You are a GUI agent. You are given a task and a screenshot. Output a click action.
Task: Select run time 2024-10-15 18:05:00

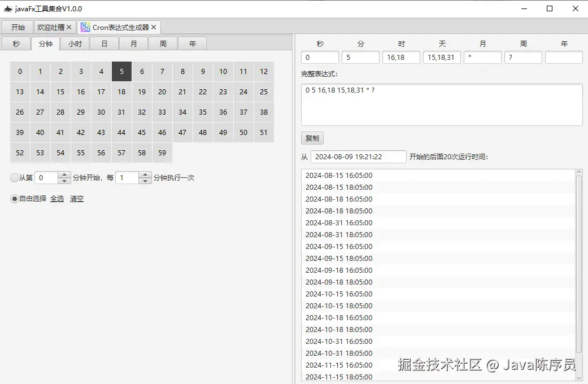click(x=438, y=306)
